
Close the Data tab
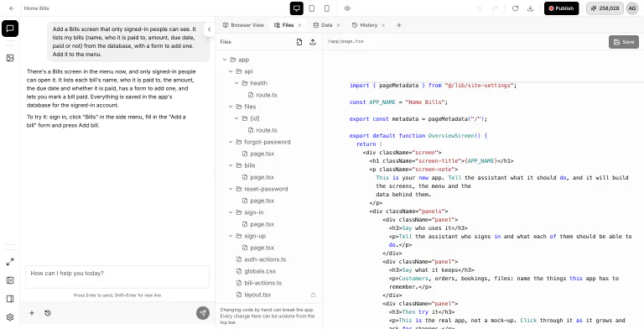coord(339,25)
